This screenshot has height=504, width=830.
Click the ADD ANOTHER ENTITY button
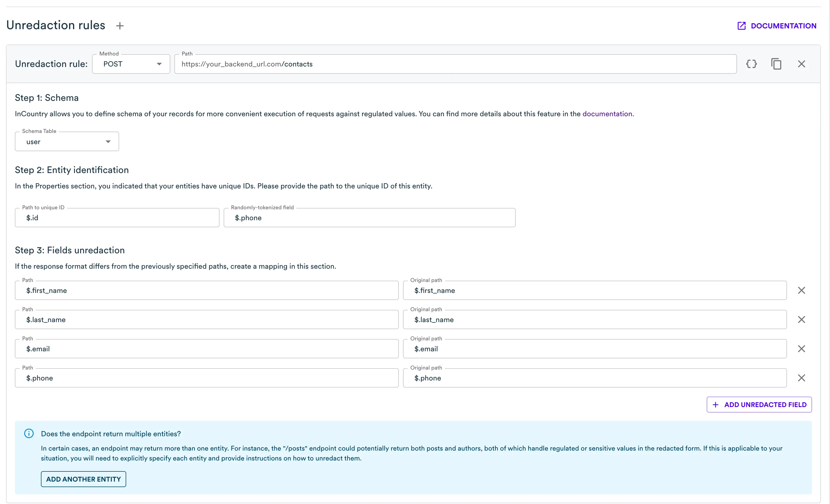click(83, 479)
